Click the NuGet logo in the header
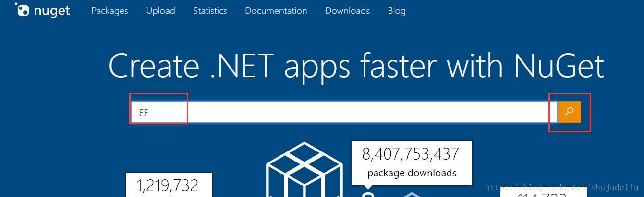 [x=42, y=10]
